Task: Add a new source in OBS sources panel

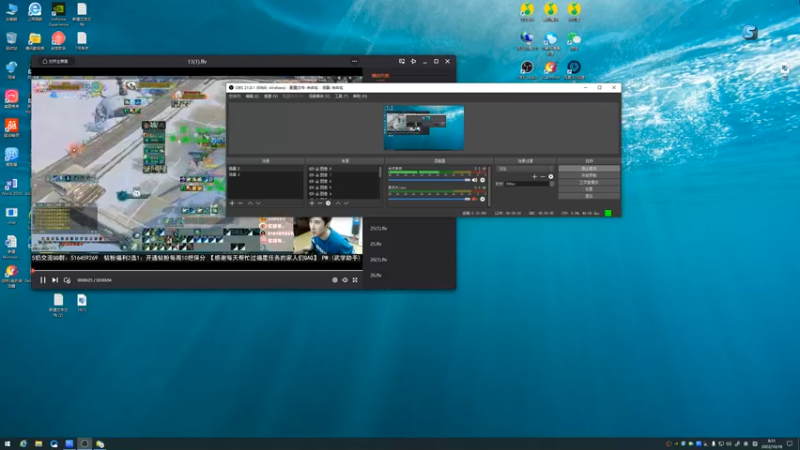Action: [312, 203]
